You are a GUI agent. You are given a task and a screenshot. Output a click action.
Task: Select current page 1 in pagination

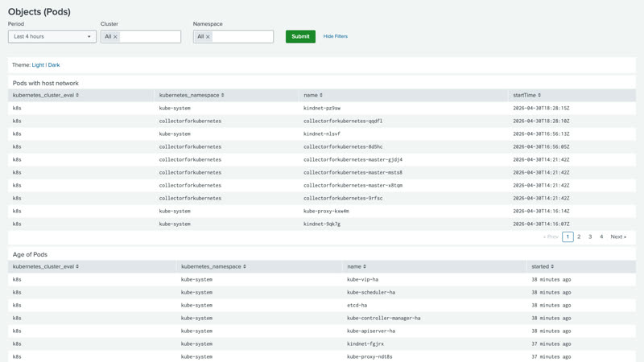[568, 237]
